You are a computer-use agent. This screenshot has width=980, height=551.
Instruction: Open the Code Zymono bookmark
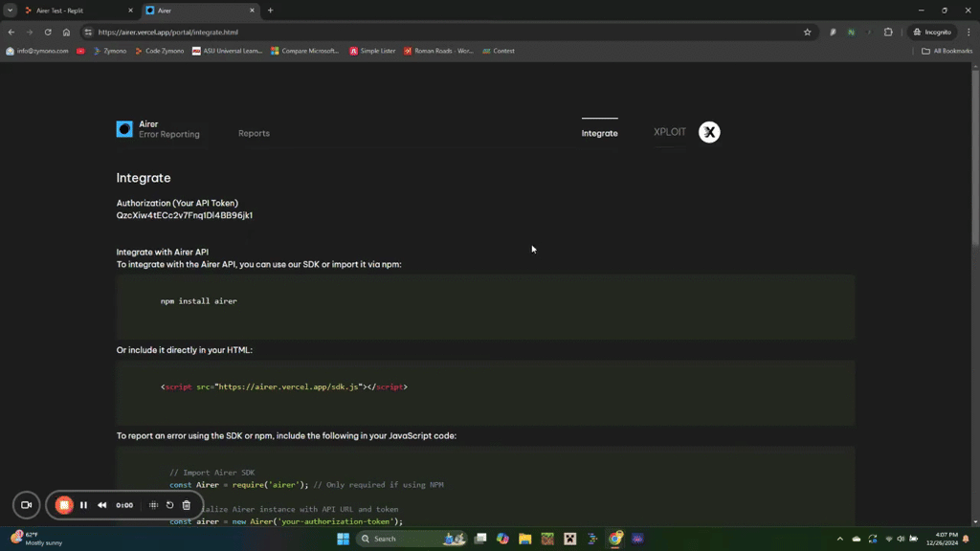(x=160, y=51)
